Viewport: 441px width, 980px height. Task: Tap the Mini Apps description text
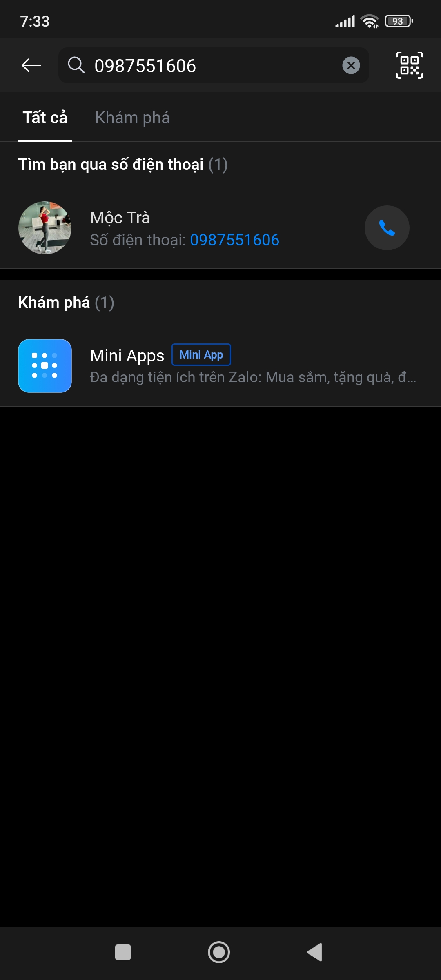(253, 377)
